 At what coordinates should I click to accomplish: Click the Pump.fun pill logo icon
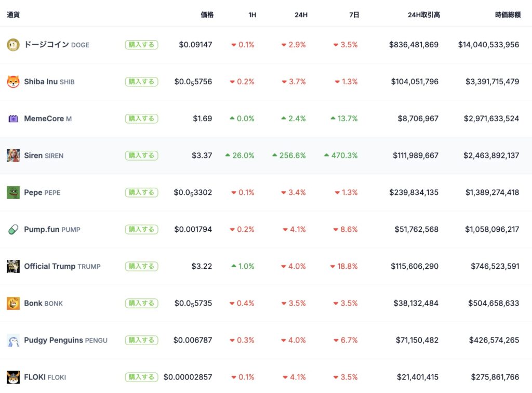click(x=13, y=229)
